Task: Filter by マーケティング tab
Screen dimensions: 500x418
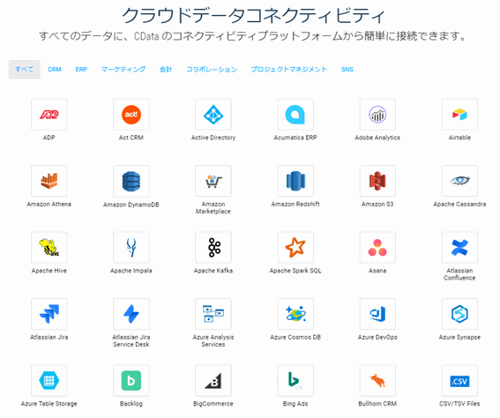Action: 123,69
